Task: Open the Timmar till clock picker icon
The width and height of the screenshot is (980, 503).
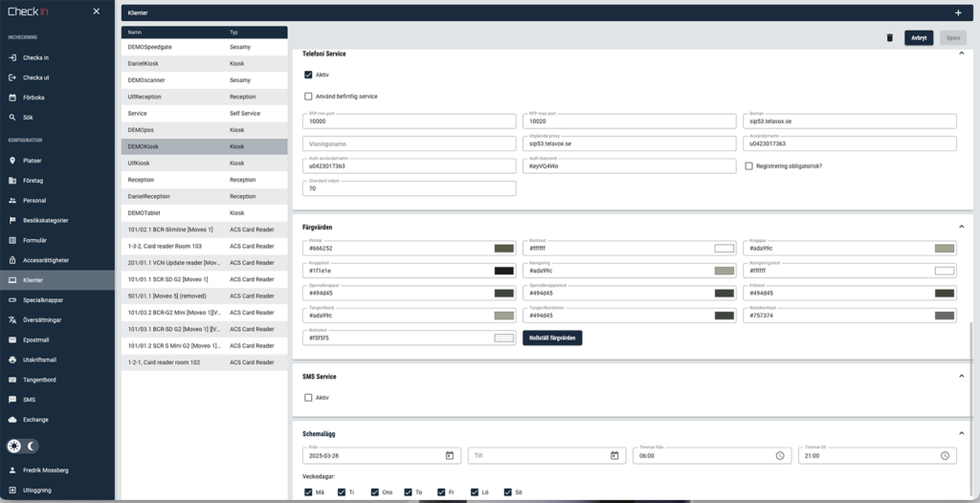Action: pos(945,455)
